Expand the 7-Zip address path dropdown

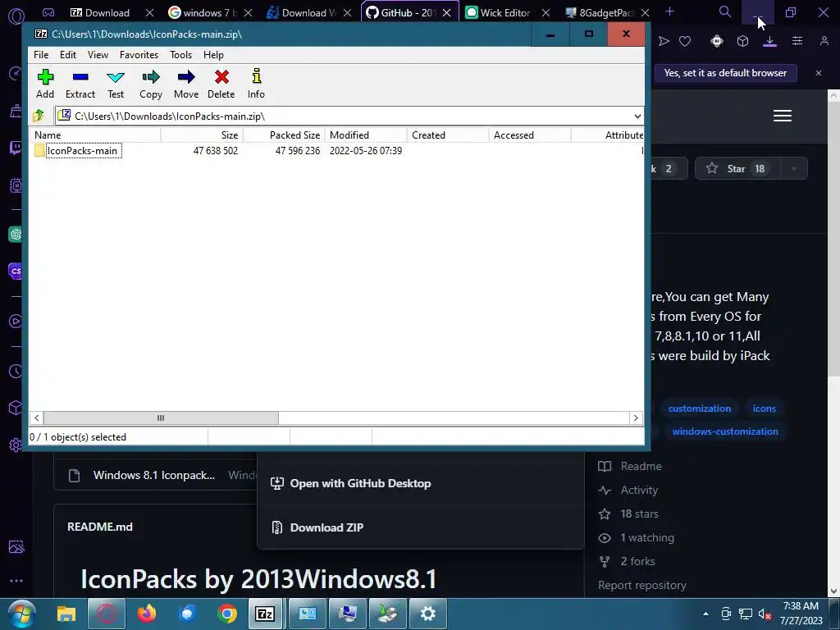[637, 116]
